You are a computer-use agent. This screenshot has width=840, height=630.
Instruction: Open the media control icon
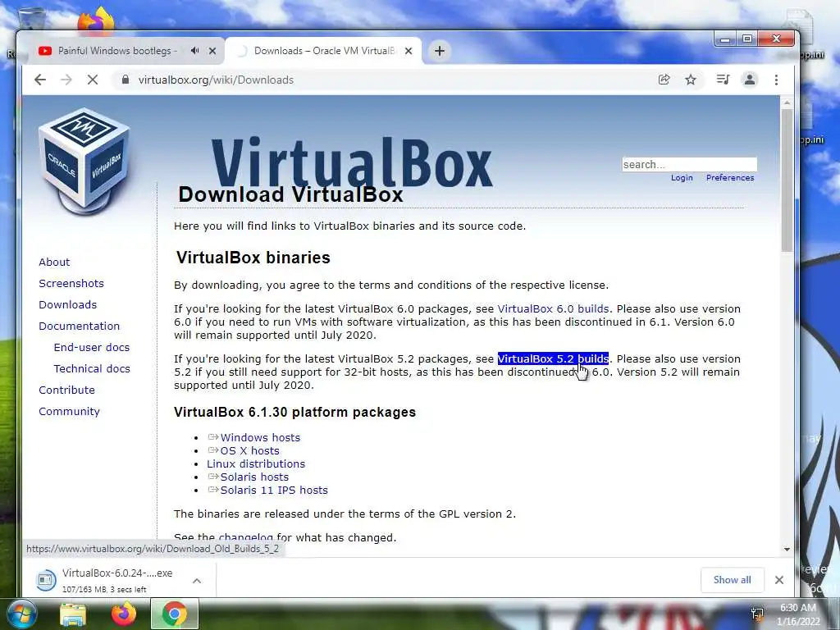tap(723, 80)
